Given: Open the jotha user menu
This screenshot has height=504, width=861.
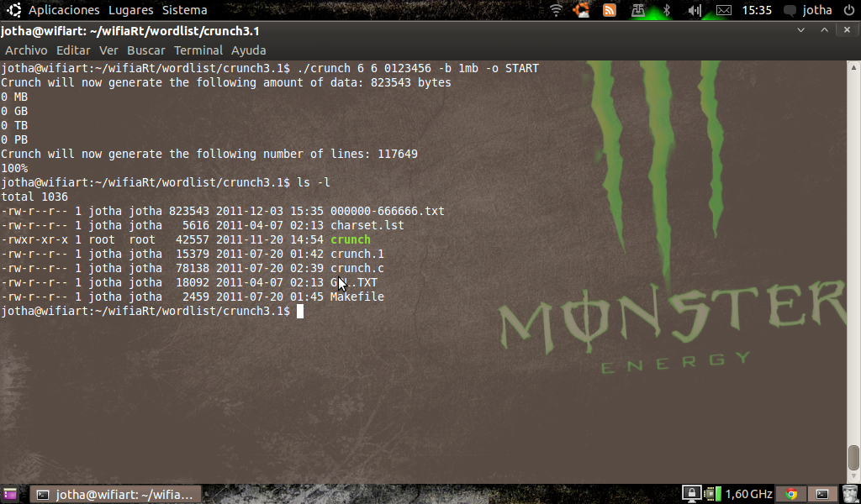Looking at the screenshot, I should click(816, 10).
